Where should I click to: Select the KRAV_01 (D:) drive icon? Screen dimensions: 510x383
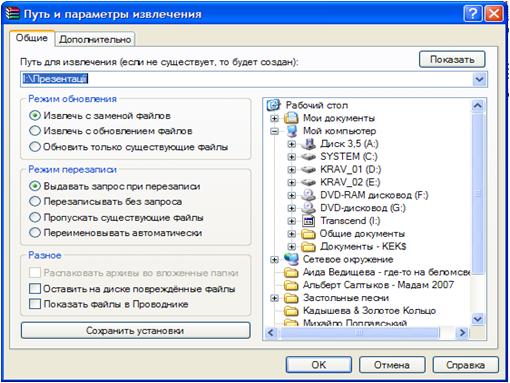(x=308, y=169)
